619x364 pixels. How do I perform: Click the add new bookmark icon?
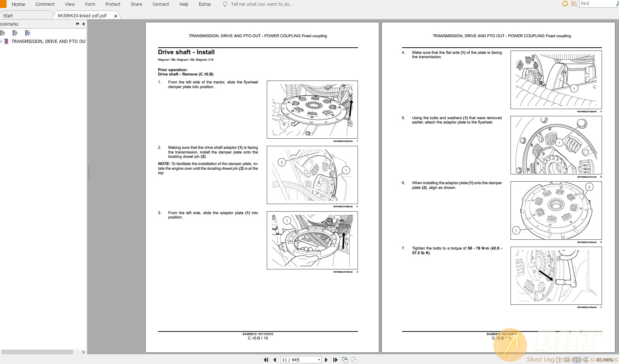[x=15, y=33]
